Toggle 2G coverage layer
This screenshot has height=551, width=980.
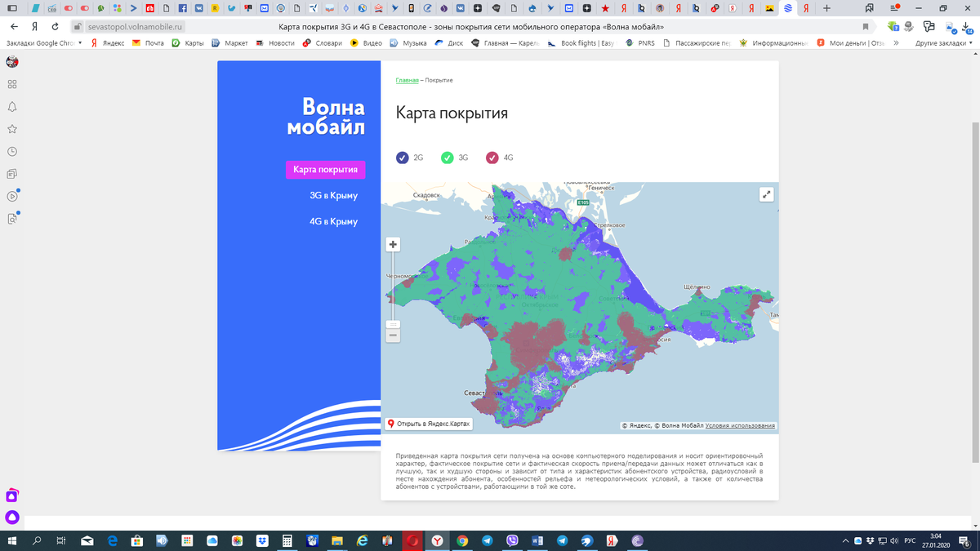tap(402, 158)
